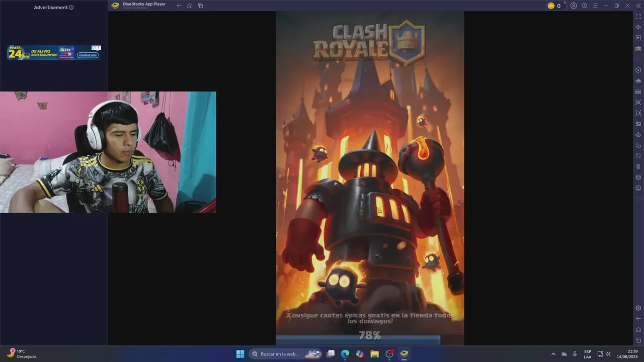Open BlueStacks settings gear in sidebar
The image size is (644, 362).
tap(638, 308)
